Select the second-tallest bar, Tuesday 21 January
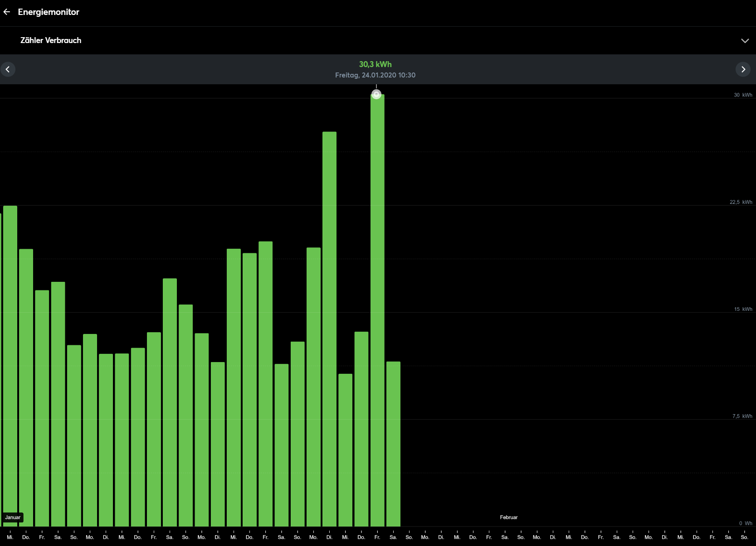This screenshot has width=756, height=546. point(329,329)
